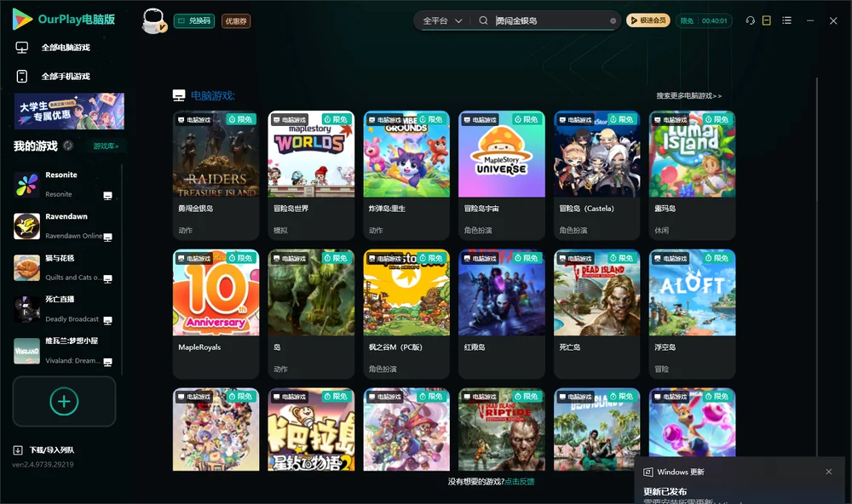Open 猫与花毯 game icon in sidebar
The image size is (852, 504).
pos(26,267)
